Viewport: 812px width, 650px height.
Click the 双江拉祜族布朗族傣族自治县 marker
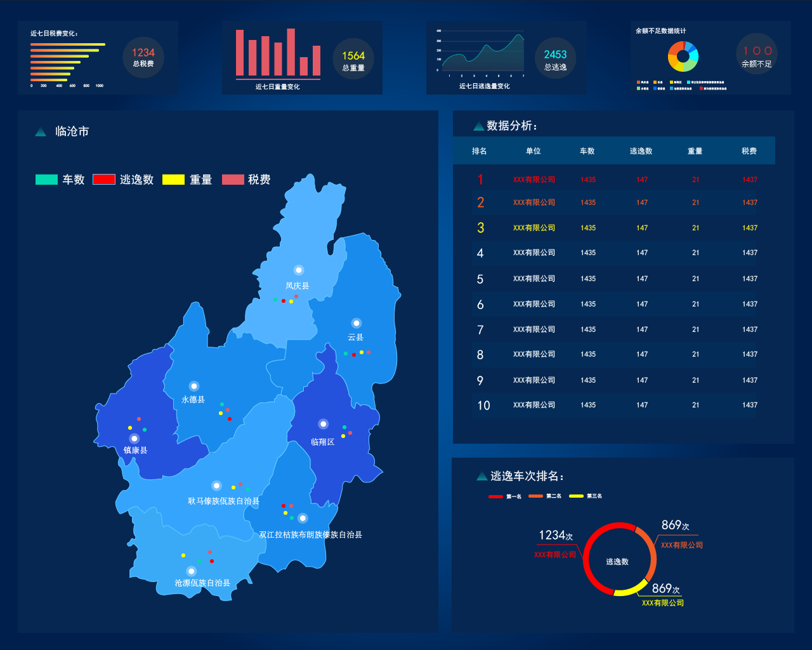(x=303, y=518)
